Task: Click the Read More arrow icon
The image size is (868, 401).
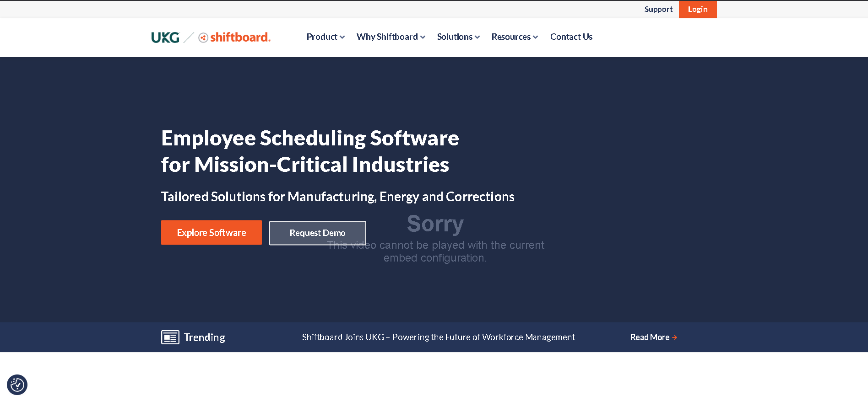Action: (674, 337)
